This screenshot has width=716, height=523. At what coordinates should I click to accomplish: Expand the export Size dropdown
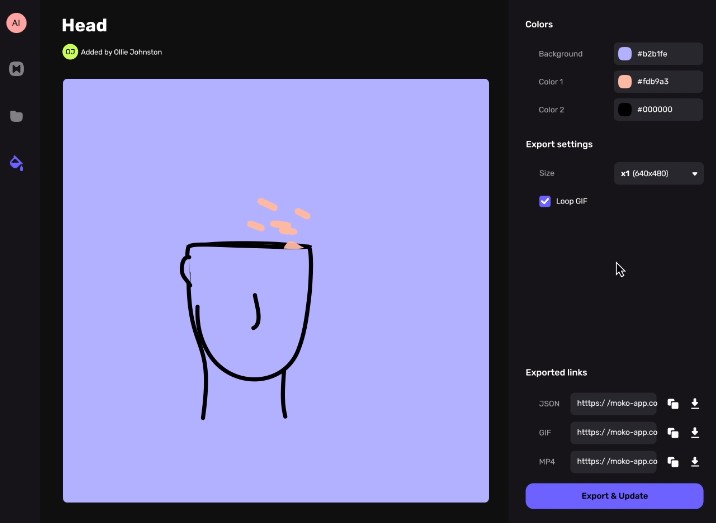pyautogui.click(x=658, y=173)
